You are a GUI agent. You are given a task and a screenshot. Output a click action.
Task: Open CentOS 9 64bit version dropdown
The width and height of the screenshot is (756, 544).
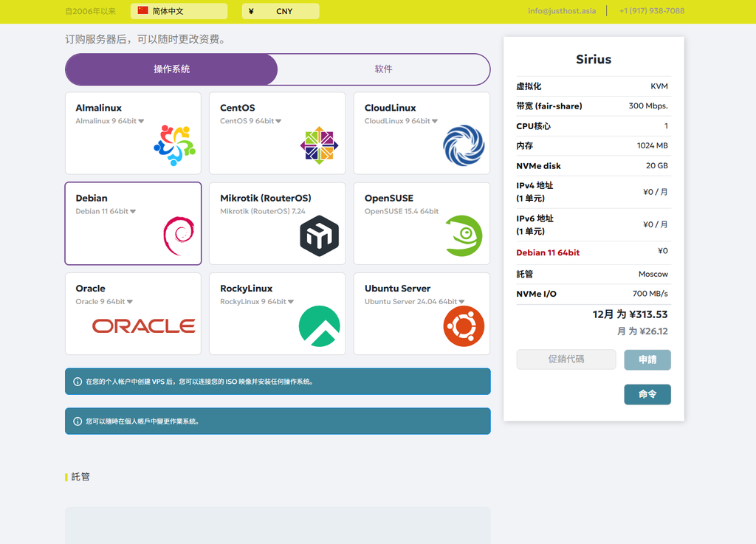click(251, 121)
